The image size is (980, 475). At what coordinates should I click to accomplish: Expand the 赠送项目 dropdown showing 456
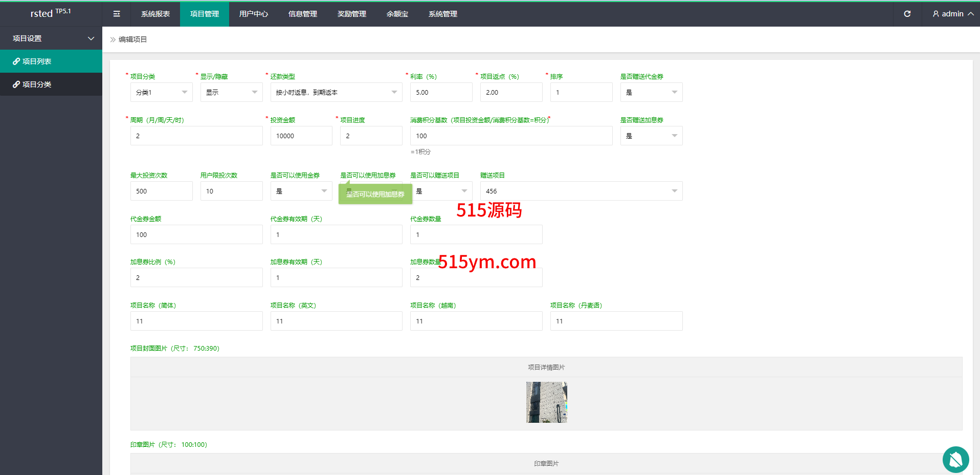click(581, 191)
